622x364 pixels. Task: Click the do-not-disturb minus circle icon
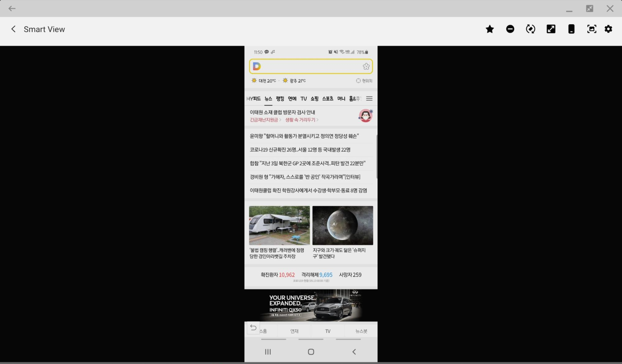point(510,29)
